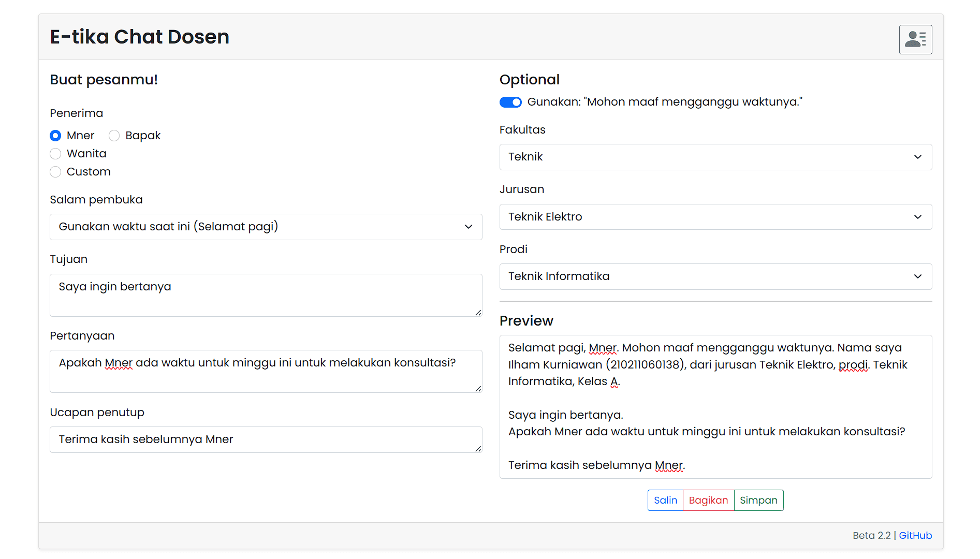The width and height of the screenshot is (980, 559).
Task: Click the Salin button
Action: (665, 500)
